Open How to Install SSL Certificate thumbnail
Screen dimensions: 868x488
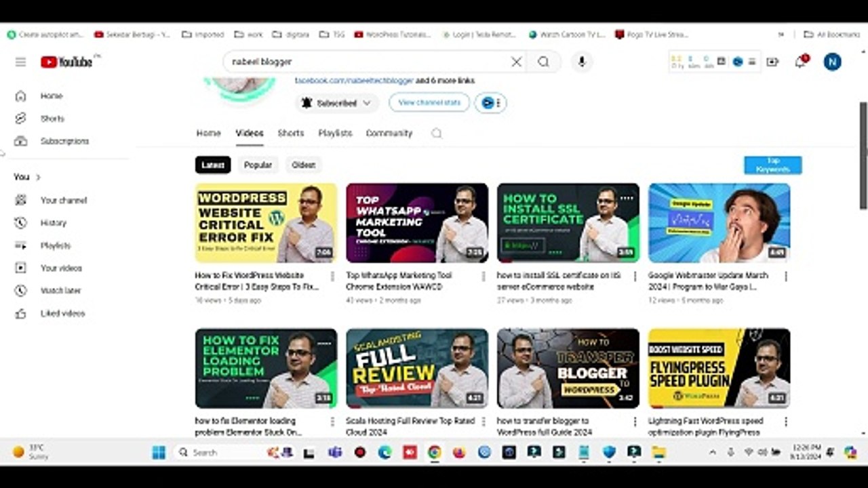point(568,223)
